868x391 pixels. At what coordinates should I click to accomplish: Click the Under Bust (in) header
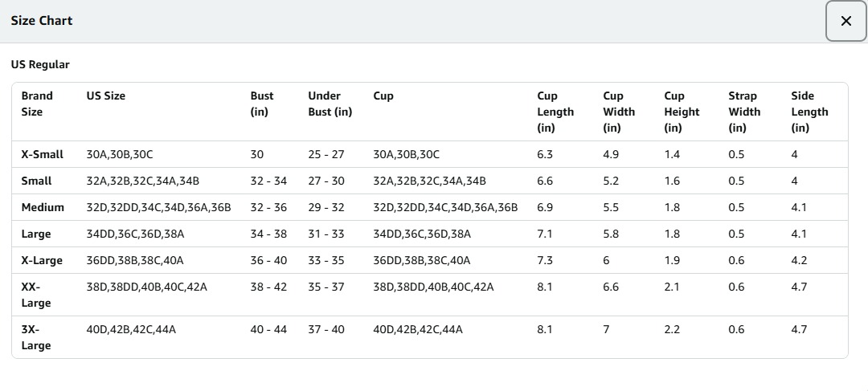click(x=330, y=104)
